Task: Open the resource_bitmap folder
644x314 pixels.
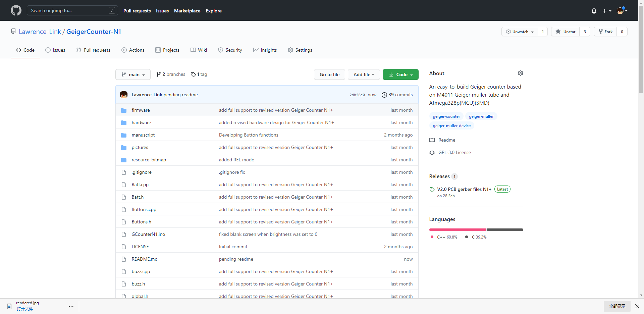Action: (149, 160)
